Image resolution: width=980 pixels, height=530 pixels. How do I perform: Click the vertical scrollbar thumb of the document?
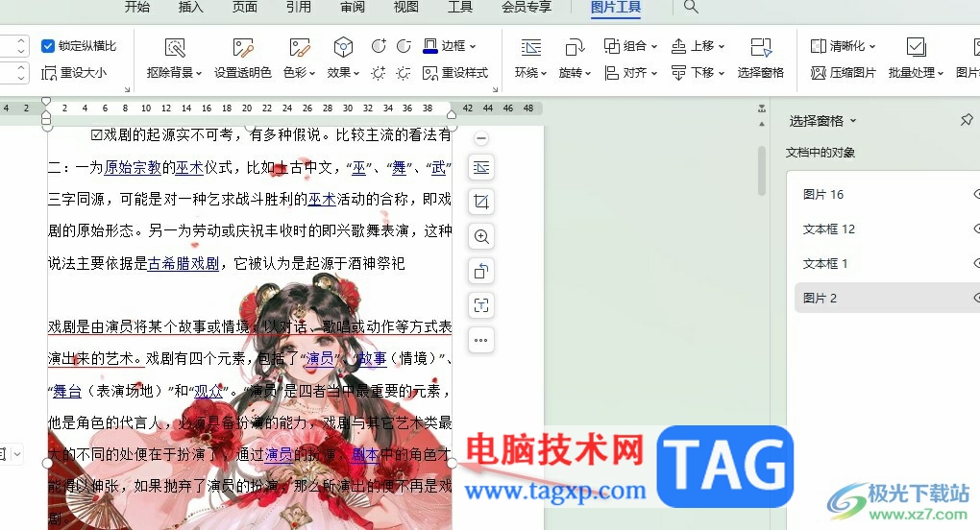tap(761, 170)
